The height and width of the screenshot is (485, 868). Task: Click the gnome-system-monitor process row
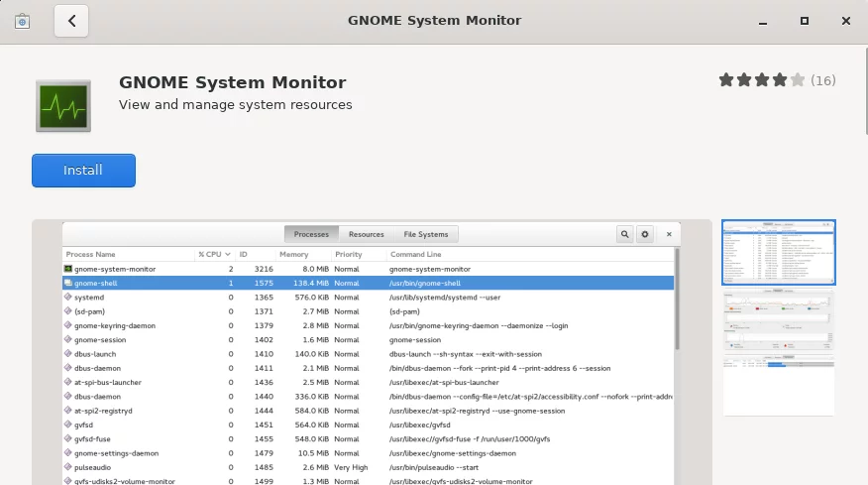369,269
